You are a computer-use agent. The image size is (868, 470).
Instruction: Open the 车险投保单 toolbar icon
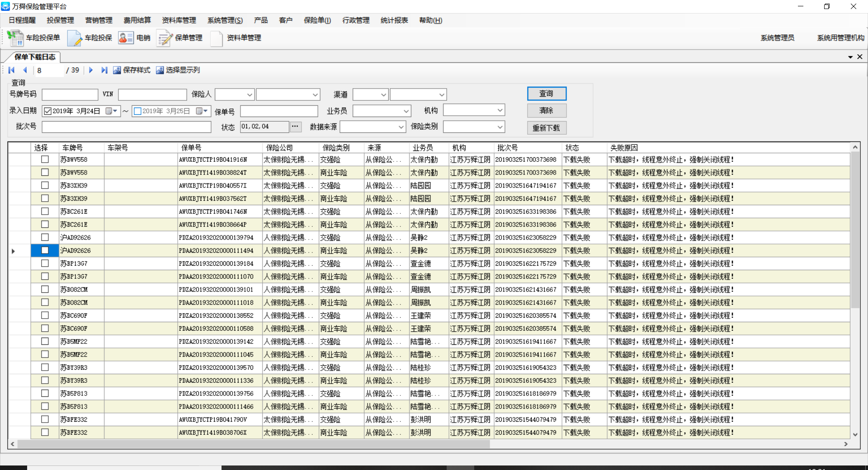coord(16,38)
